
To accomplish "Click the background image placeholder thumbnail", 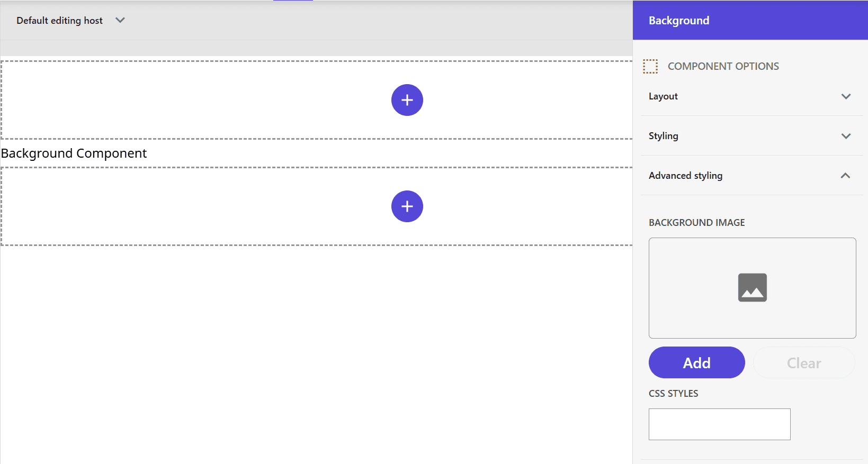I will tap(752, 288).
